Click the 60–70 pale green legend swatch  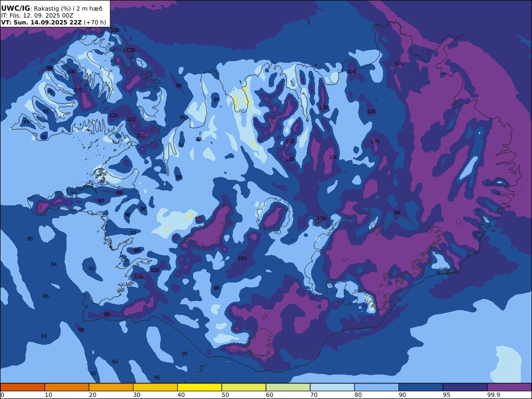tap(288, 387)
